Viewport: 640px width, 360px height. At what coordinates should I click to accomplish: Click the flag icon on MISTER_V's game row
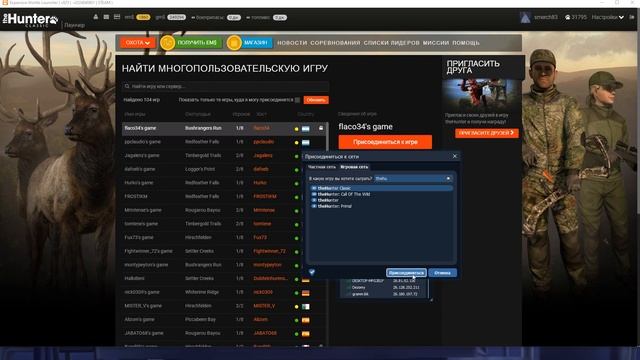coord(305,307)
